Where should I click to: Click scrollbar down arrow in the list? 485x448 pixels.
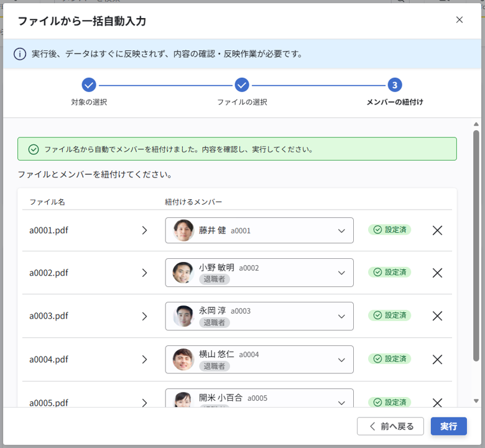476,401
